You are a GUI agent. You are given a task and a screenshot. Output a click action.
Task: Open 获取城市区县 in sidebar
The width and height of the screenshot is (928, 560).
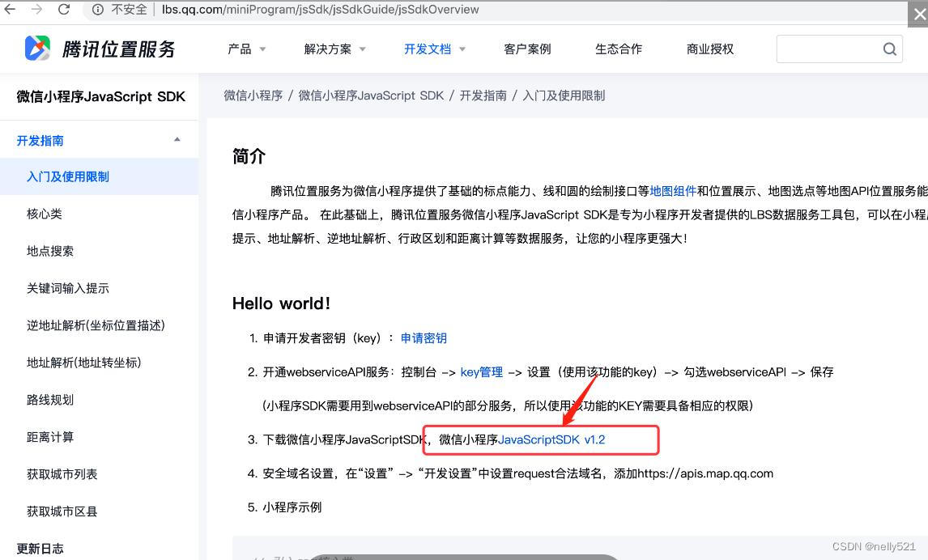(62, 511)
